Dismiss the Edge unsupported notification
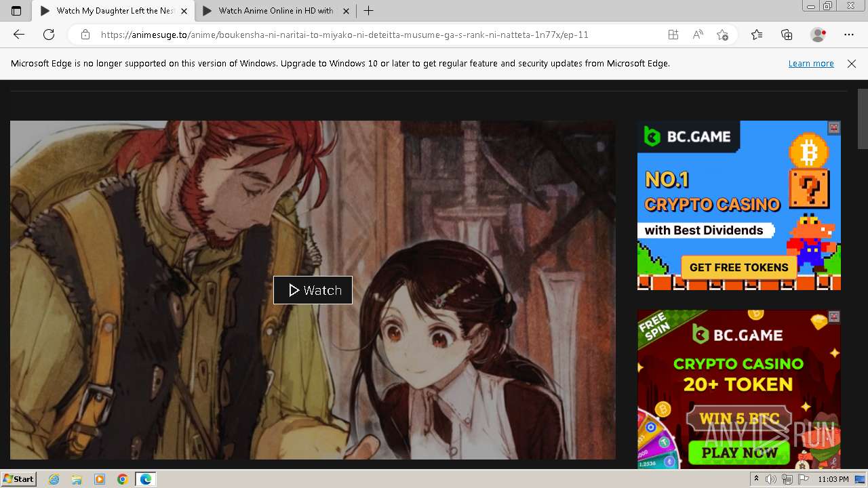This screenshot has height=488, width=868. click(852, 63)
